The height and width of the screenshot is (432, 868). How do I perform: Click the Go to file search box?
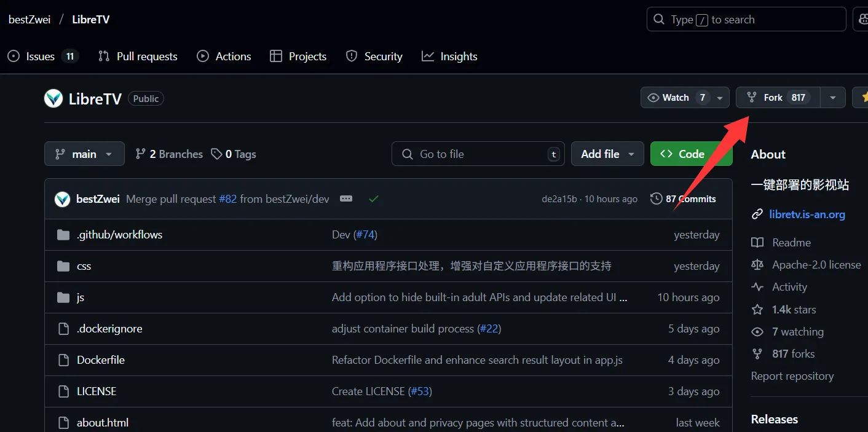point(478,154)
